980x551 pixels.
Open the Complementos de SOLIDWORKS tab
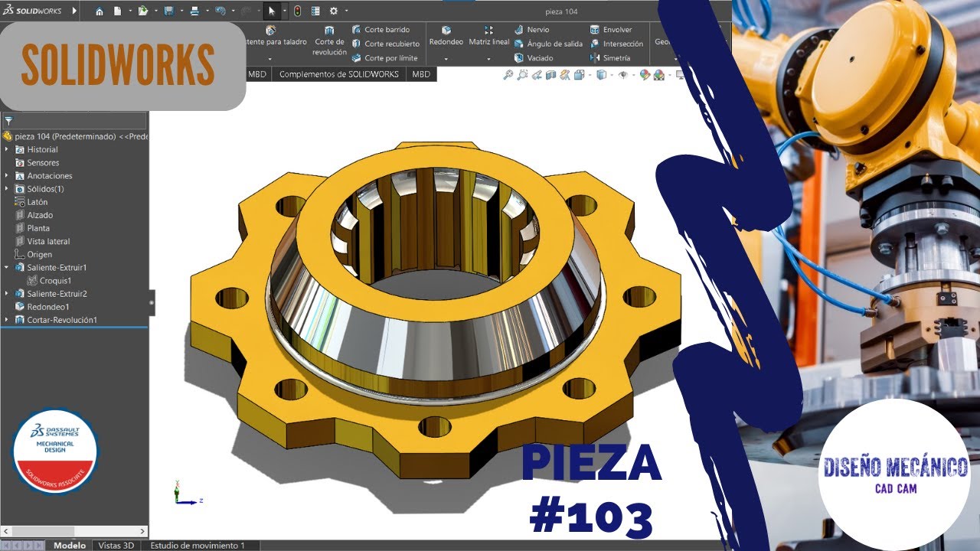[x=338, y=74]
